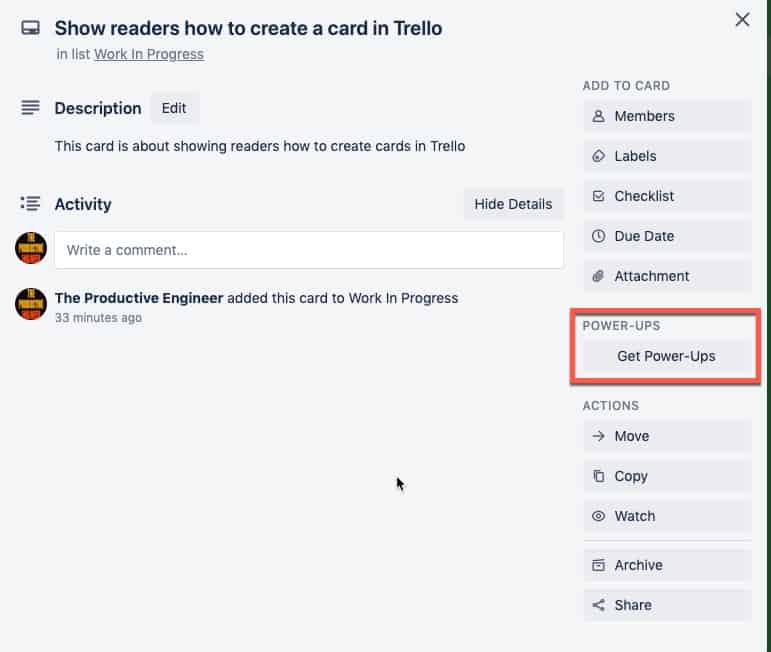Click the Members person icon
This screenshot has width=771, height=652.
pyautogui.click(x=598, y=116)
